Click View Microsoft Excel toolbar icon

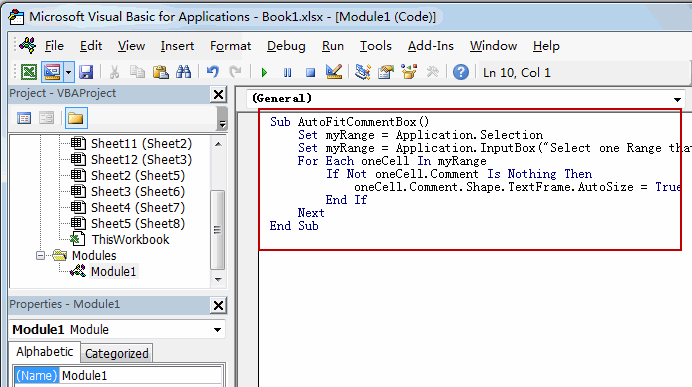[x=29, y=71]
